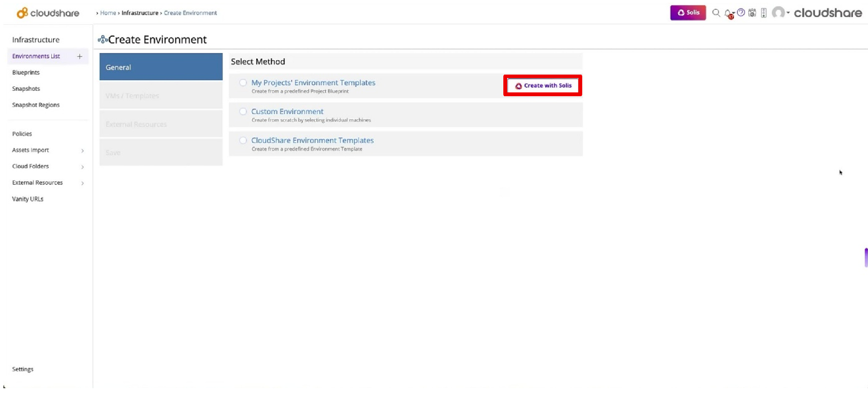The height and width of the screenshot is (395, 868).
Task: Expand the Assets Import chevron
Action: point(83,150)
